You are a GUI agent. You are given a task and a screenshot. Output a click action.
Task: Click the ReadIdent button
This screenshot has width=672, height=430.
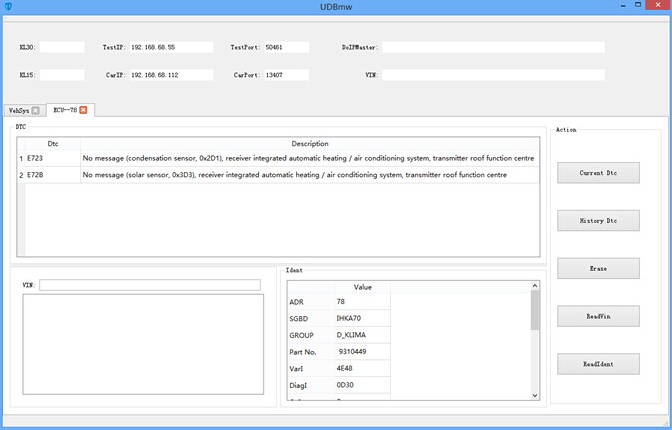point(598,364)
